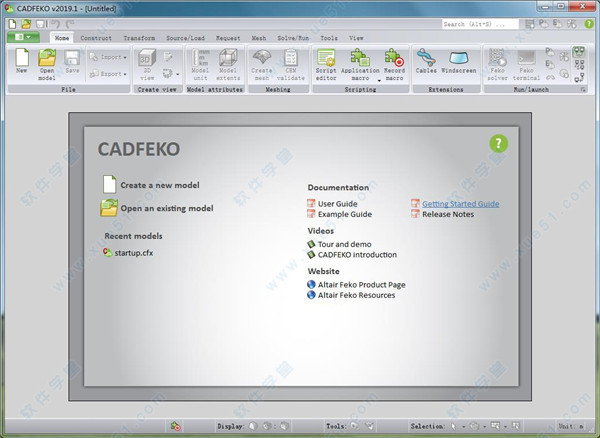Click the Search (Alt+S) field
The height and width of the screenshot is (438, 600).
pos(480,24)
